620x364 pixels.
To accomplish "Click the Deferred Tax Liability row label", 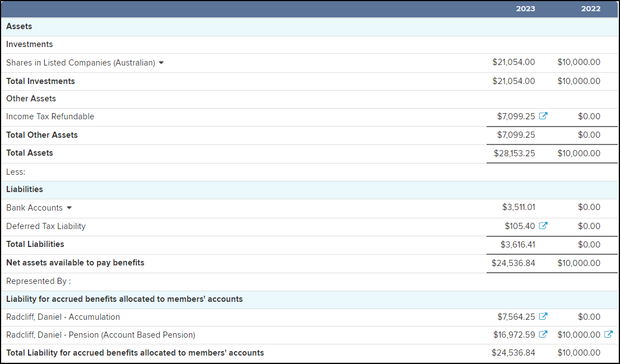I will (x=46, y=226).
